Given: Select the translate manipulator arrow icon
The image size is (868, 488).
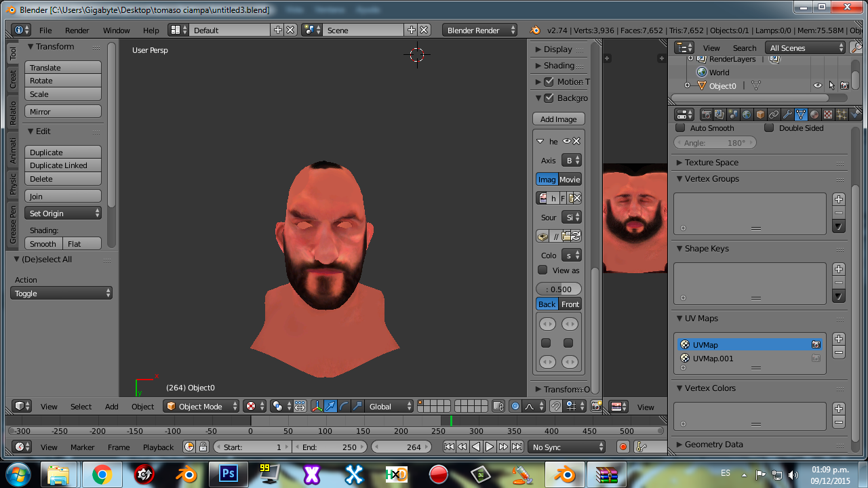Looking at the screenshot, I should coord(331,406).
